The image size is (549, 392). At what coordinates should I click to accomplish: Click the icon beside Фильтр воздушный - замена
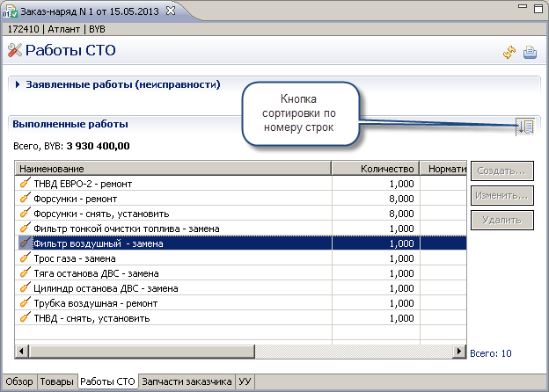point(25,243)
